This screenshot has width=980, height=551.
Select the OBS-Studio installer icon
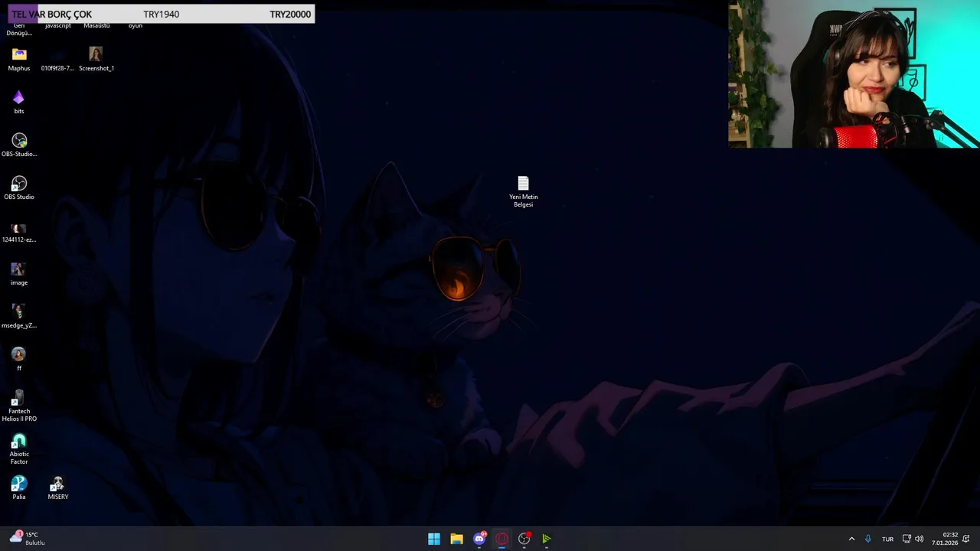[19, 145]
